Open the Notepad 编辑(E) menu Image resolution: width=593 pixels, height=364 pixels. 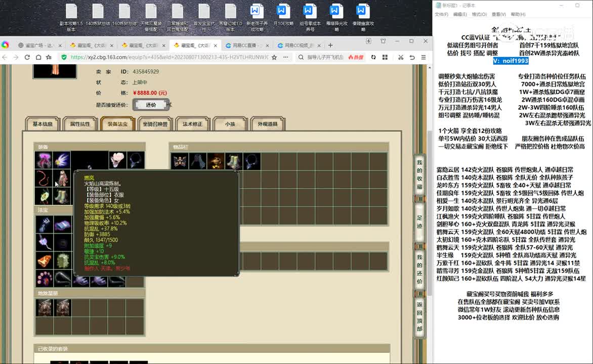tap(460, 14)
